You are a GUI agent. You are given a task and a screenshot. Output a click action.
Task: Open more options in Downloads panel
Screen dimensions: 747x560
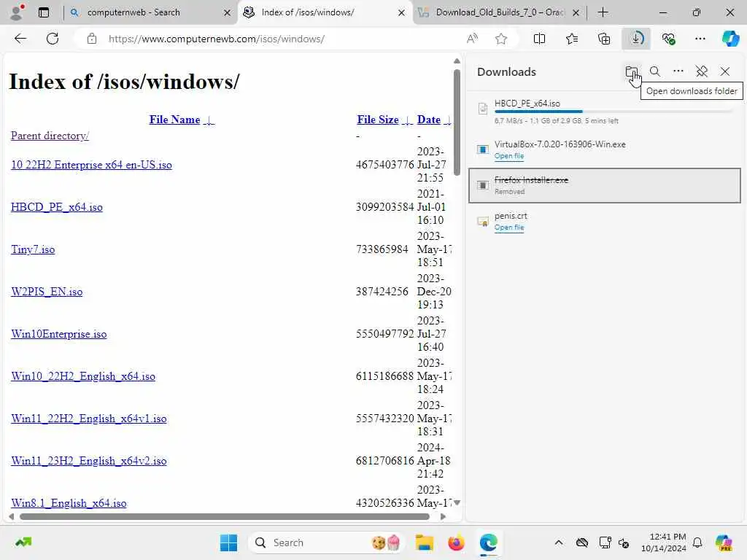(x=678, y=71)
